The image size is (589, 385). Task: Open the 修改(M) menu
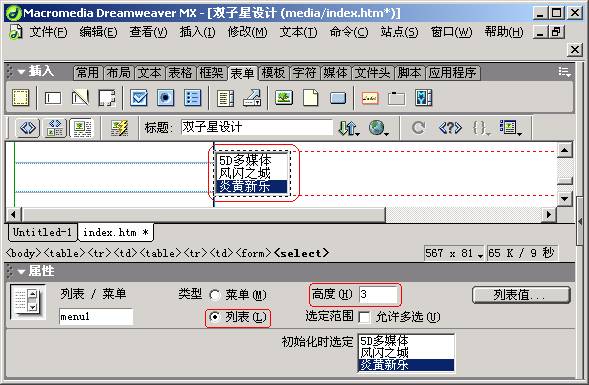click(247, 32)
